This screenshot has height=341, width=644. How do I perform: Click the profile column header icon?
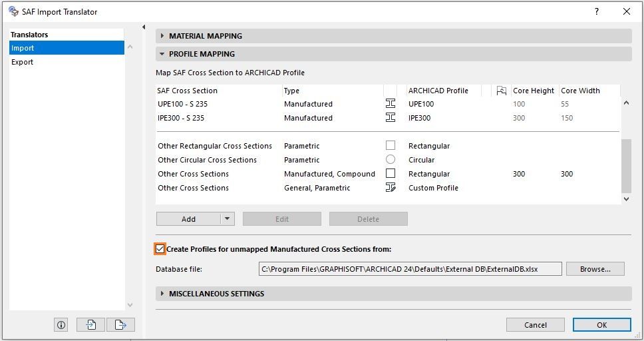[501, 91]
